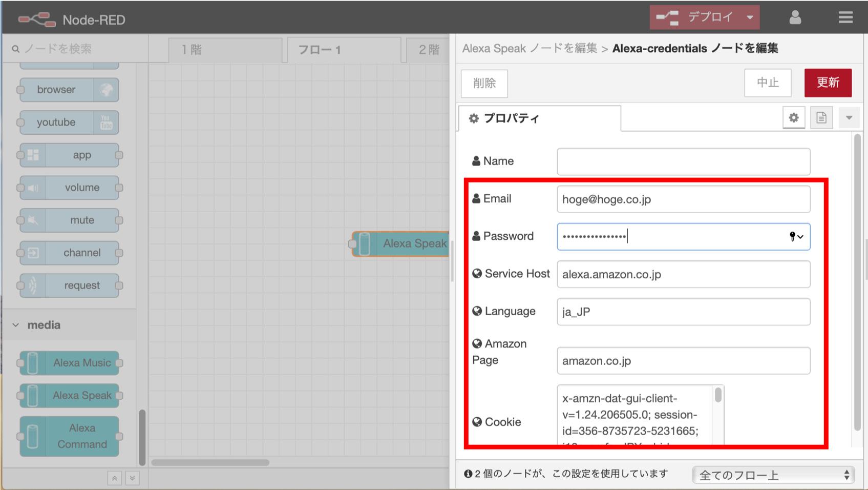868x490 pixels.
Task: Click the 中止 cancel button
Action: click(768, 83)
